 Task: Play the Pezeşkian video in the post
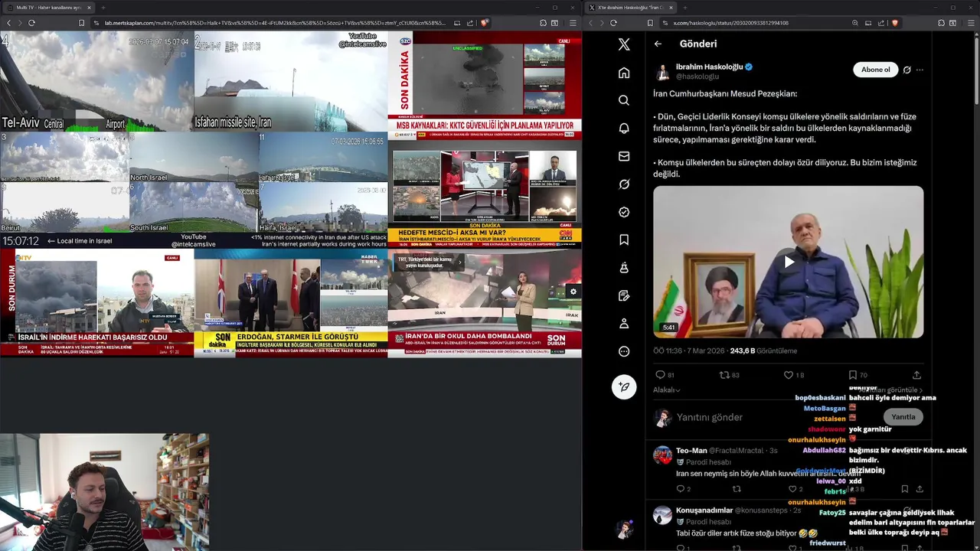pyautogui.click(x=789, y=262)
